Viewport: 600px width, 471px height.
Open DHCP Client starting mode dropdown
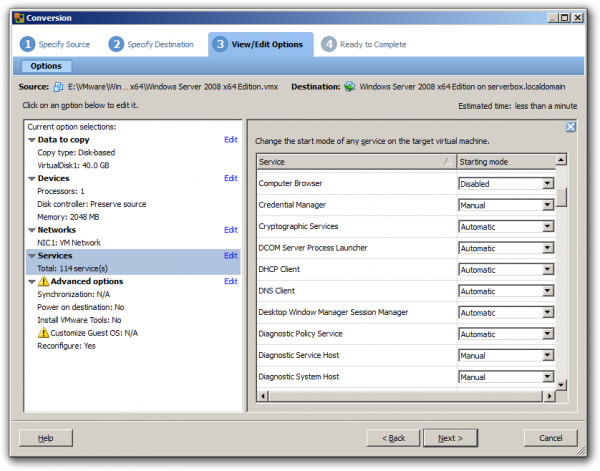[x=548, y=269]
